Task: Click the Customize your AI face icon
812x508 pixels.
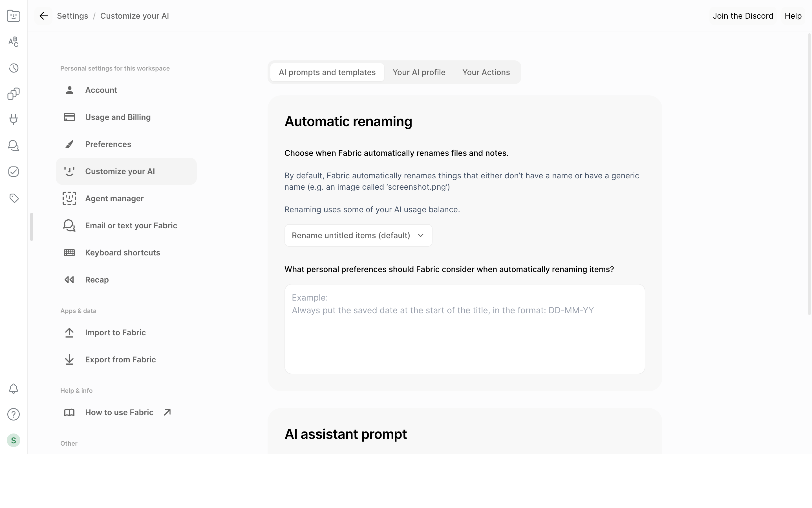Action: pos(69,171)
